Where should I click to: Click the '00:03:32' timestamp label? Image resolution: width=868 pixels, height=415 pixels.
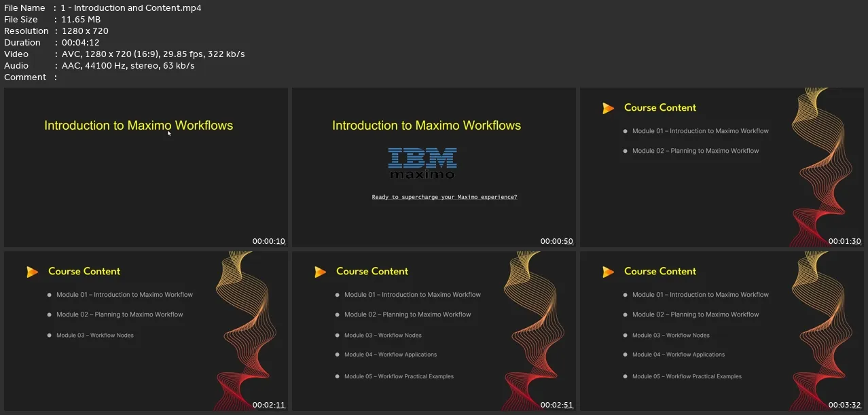(x=845, y=405)
